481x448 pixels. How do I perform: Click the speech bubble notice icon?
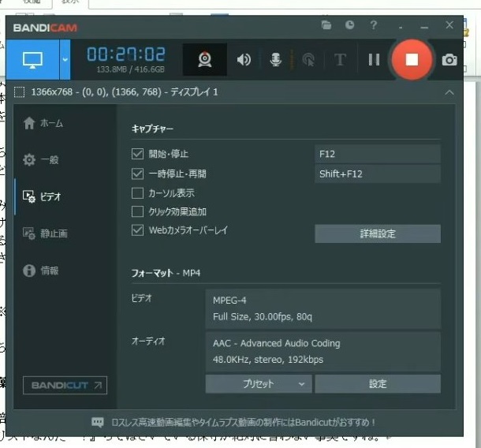pos(98,423)
